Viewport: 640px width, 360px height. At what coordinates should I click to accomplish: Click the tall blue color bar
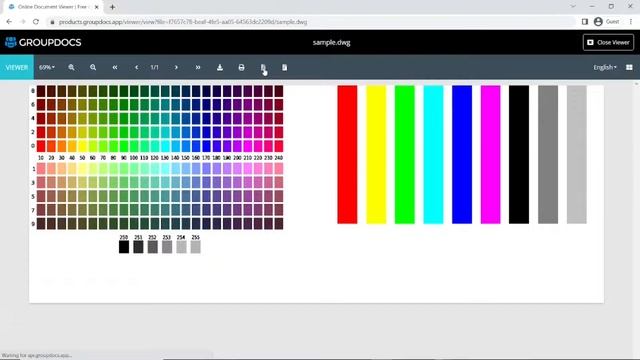[462, 155]
